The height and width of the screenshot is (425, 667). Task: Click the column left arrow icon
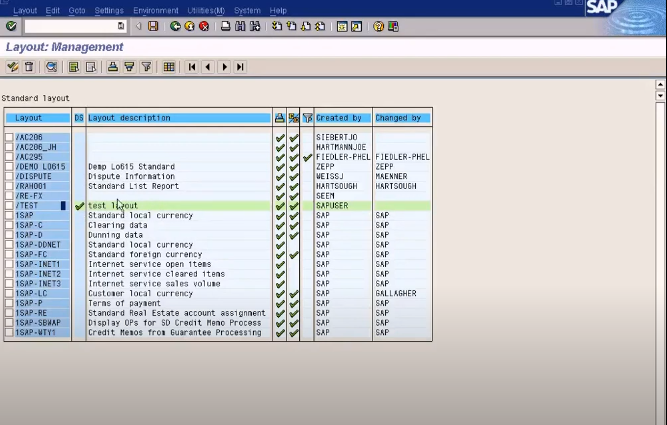[208, 67]
